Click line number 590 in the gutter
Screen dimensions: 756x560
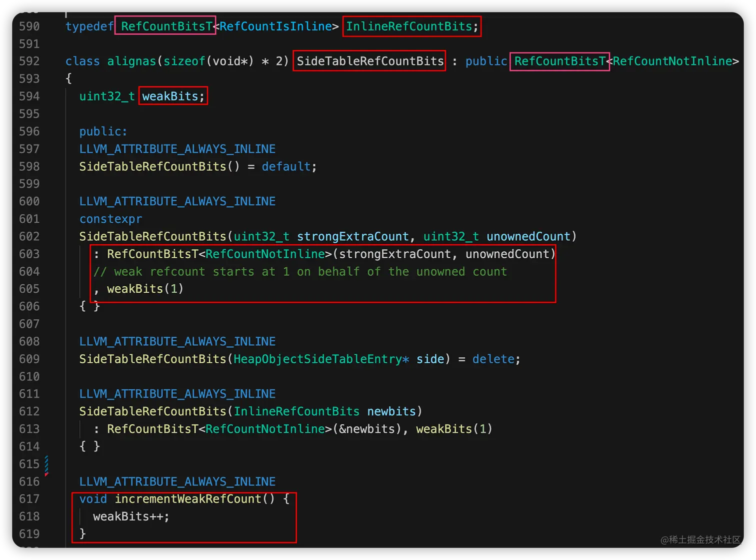(29, 26)
